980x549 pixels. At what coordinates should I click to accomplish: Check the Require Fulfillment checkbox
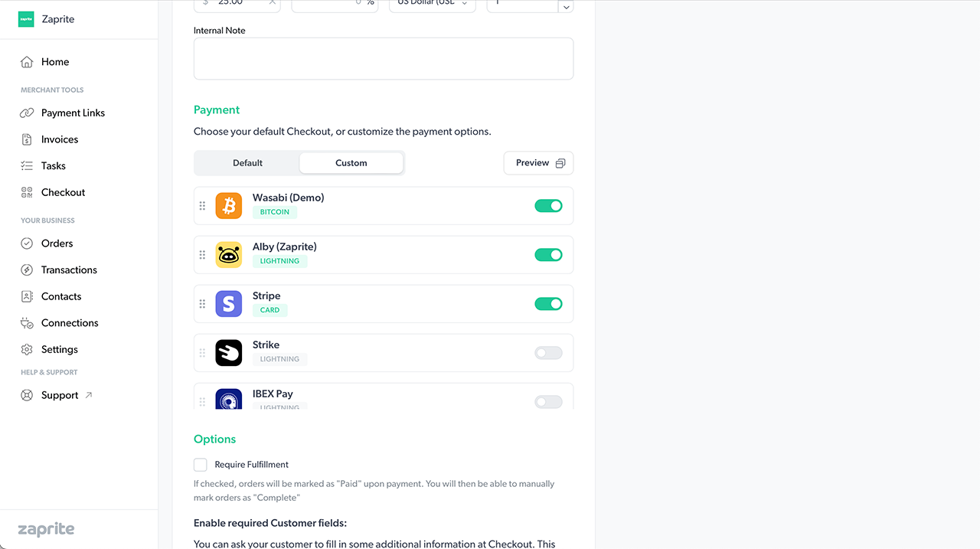point(201,465)
